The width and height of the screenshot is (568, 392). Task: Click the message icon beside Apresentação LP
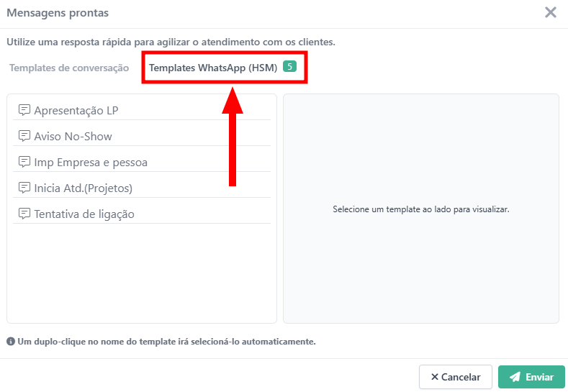point(24,110)
